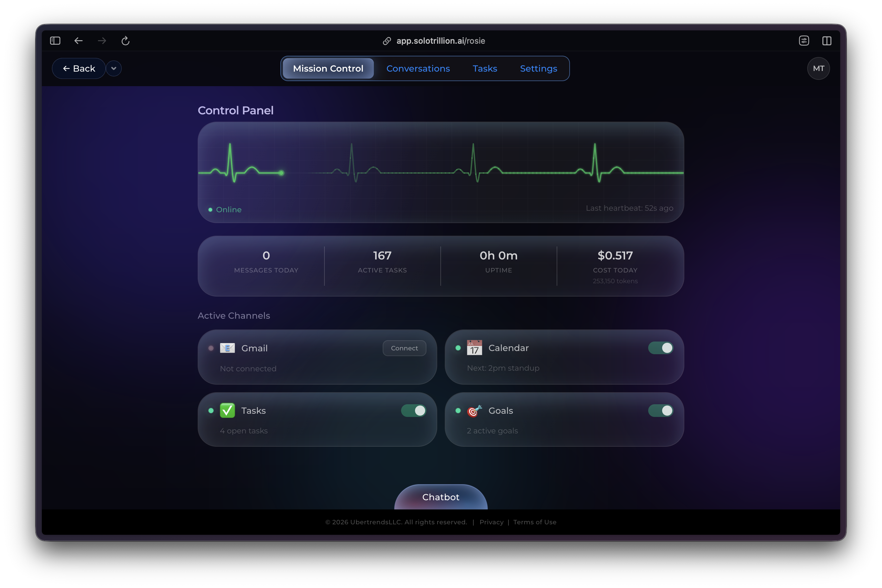Launch the Chatbot at the bottom
The width and height of the screenshot is (882, 588).
[x=441, y=497]
